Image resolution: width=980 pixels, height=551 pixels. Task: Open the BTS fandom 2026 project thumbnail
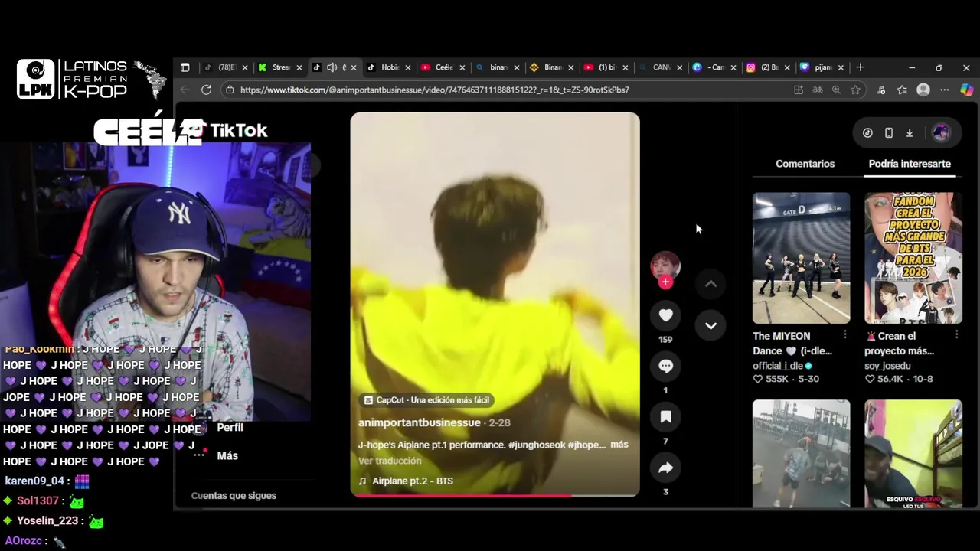tap(913, 258)
